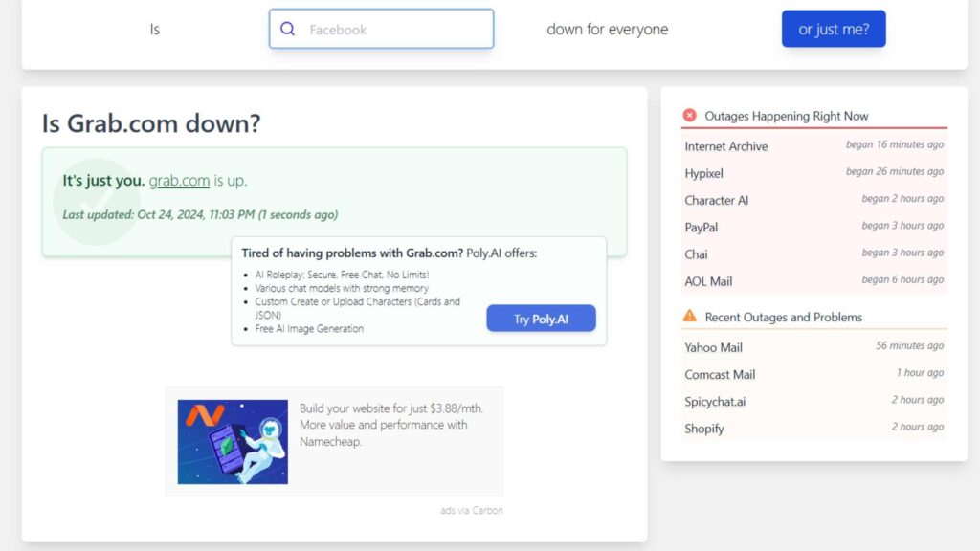The height and width of the screenshot is (551, 980).
Task: Click the "ads via Carbon" link
Action: click(x=472, y=510)
